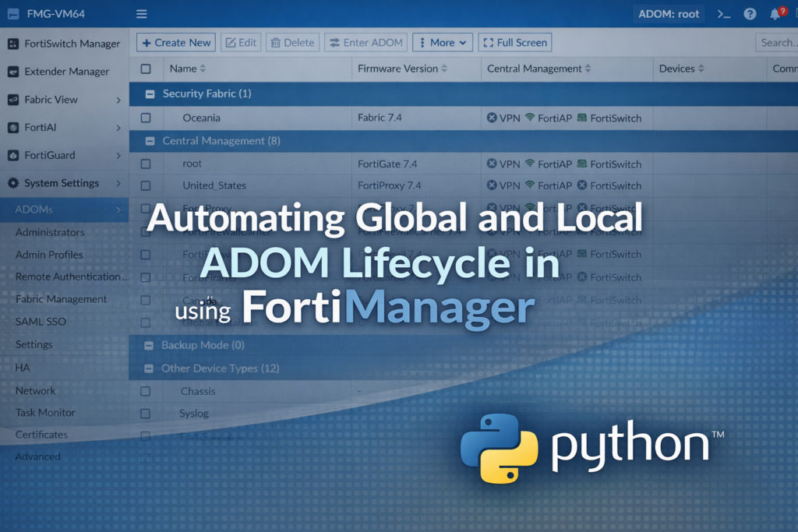Image resolution: width=798 pixels, height=532 pixels.
Task: Toggle the hamburger menu in the header
Action: coord(142,14)
